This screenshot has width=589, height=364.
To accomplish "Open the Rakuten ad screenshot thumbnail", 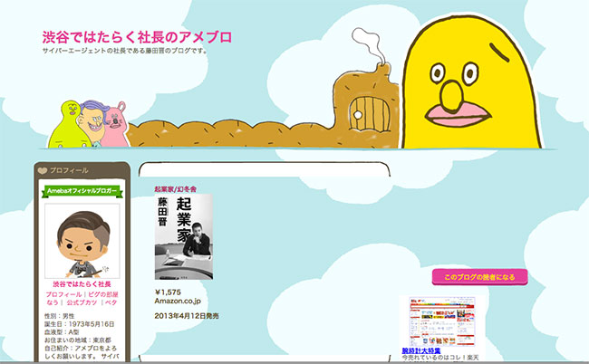I will tap(442, 321).
